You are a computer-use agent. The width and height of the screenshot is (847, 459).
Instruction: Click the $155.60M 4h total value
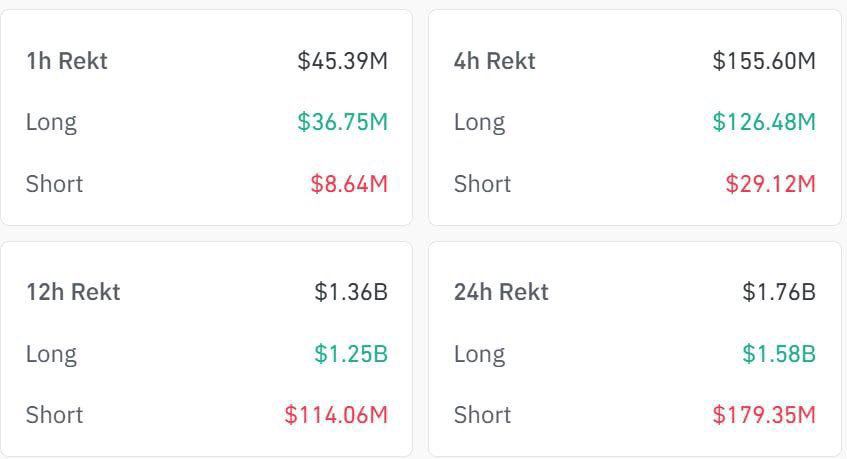pos(764,61)
